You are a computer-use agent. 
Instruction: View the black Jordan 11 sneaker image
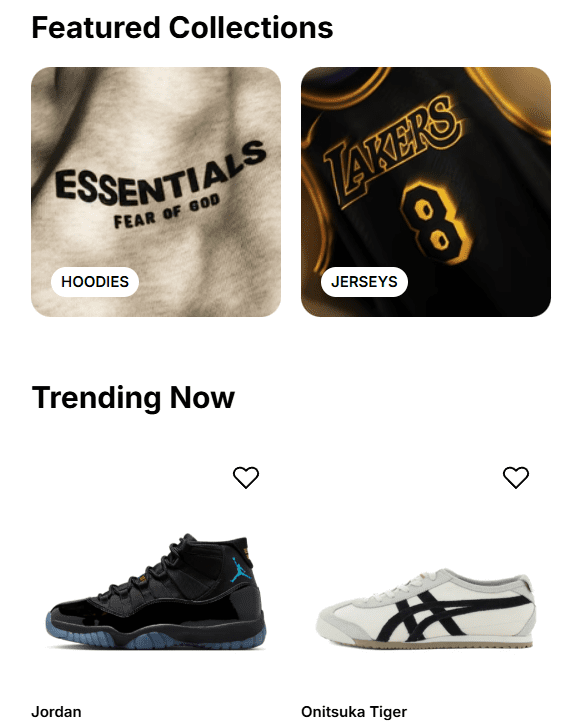coord(156,592)
